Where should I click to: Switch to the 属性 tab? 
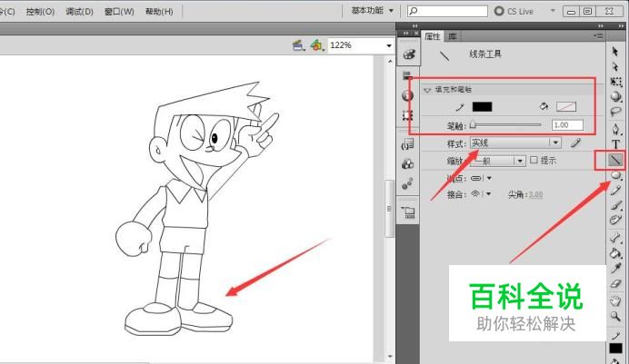pyautogui.click(x=432, y=36)
